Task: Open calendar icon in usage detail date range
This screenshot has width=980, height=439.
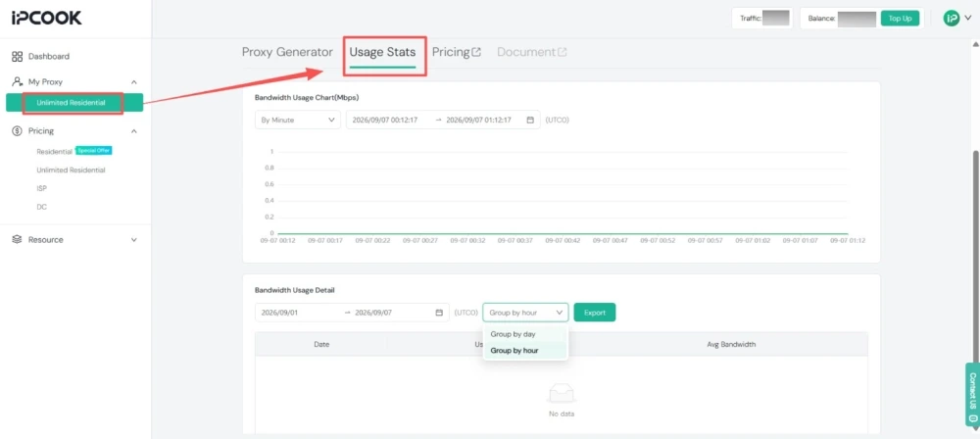Action: (x=439, y=313)
